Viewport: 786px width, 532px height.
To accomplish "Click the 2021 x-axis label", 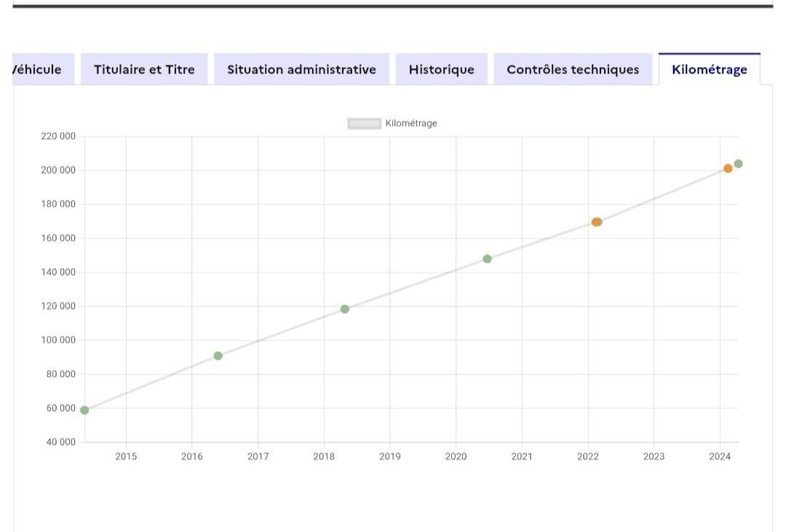I will click(522, 456).
